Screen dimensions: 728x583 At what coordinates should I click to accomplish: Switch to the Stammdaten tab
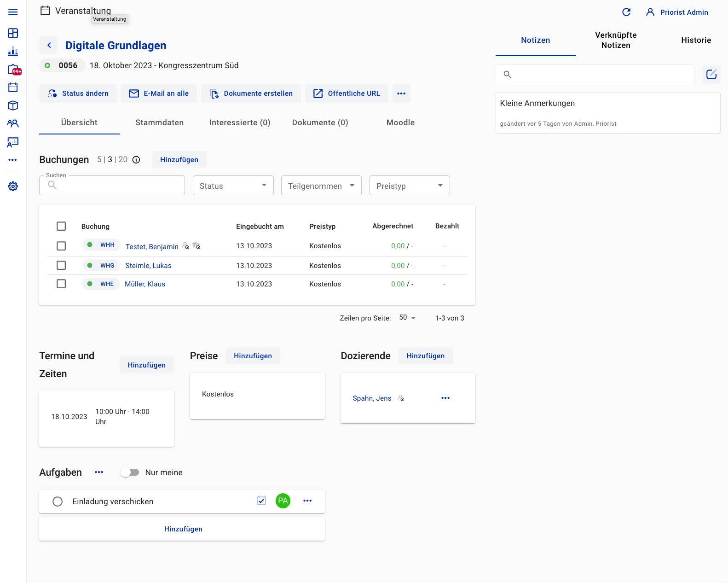pyautogui.click(x=159, y=122)
